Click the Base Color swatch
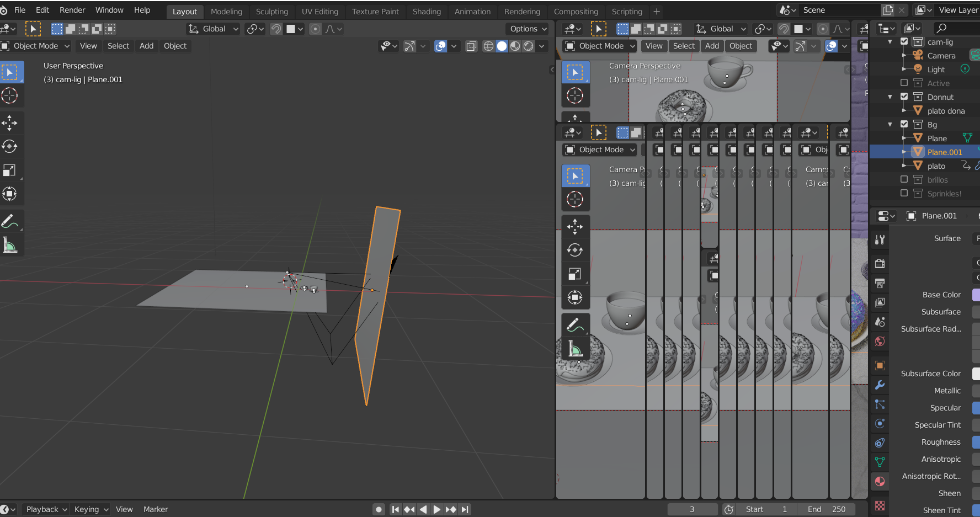Screen dimensions: 980x517 [x=976, y=295]
